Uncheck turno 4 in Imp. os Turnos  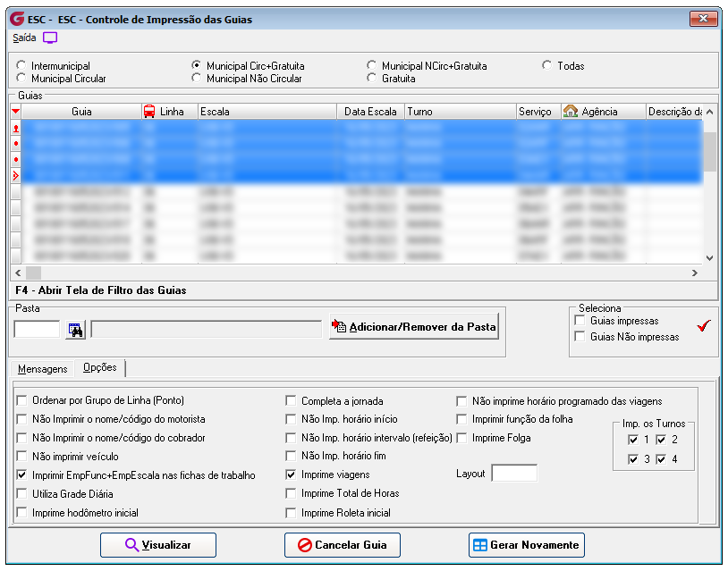[661, 459]
